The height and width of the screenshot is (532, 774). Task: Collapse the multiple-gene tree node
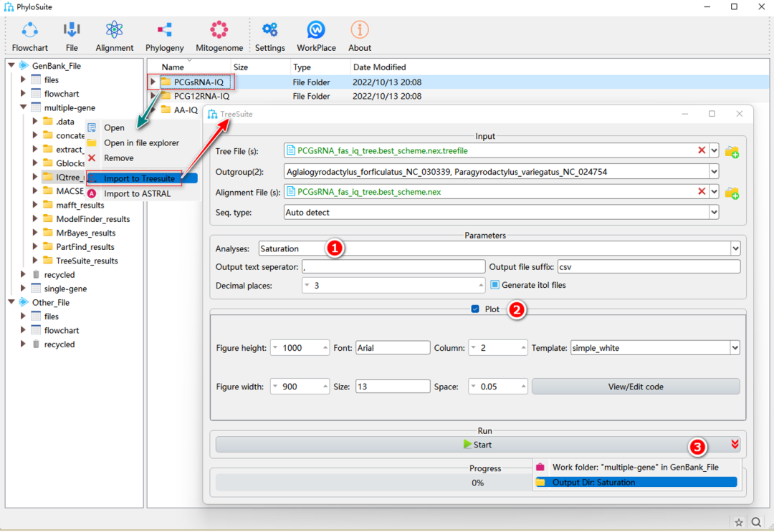click(23, 107)
